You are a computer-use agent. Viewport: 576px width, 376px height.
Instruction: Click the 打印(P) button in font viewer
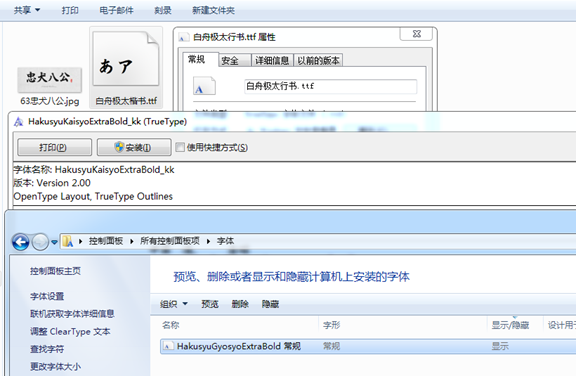[x=54, y=147]
